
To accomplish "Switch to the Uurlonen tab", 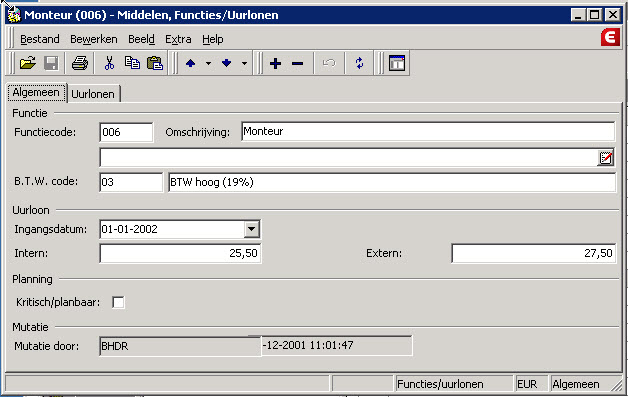I will (x=93, y=94).
